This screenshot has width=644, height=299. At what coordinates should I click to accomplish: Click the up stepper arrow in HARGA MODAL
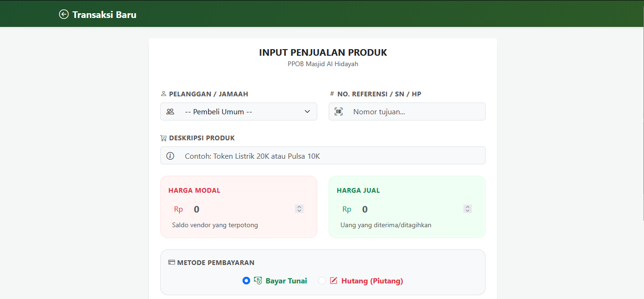tap(299, 206)
